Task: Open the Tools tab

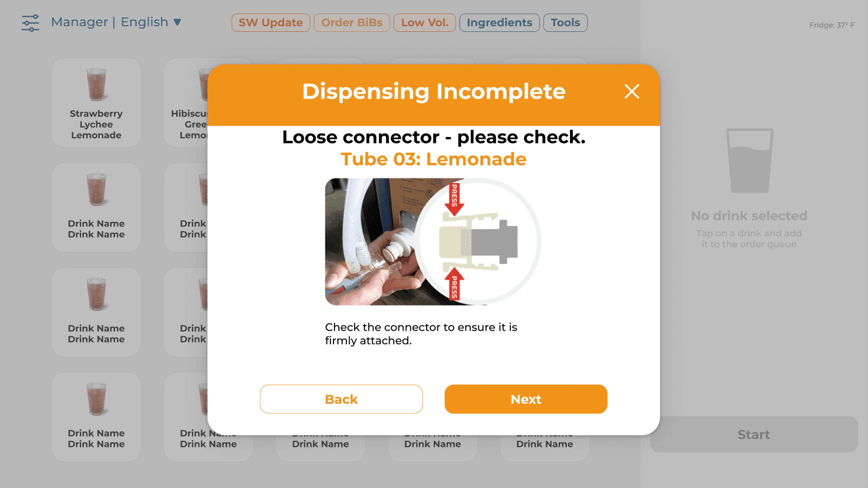Action: pyautogui.click(x=565, y=23)
